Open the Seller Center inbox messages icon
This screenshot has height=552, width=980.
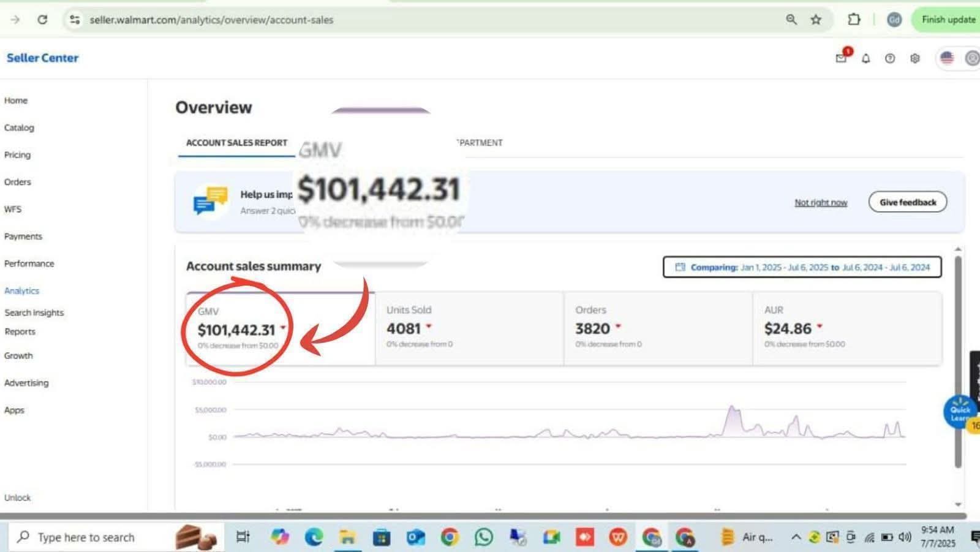coord(842,58)
